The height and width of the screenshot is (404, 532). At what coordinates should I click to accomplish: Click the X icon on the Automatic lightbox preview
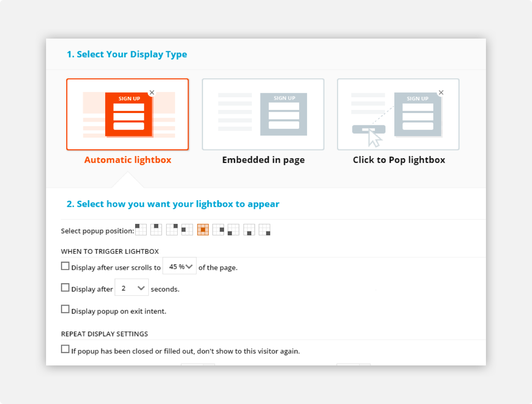click(x=152, y=92)
